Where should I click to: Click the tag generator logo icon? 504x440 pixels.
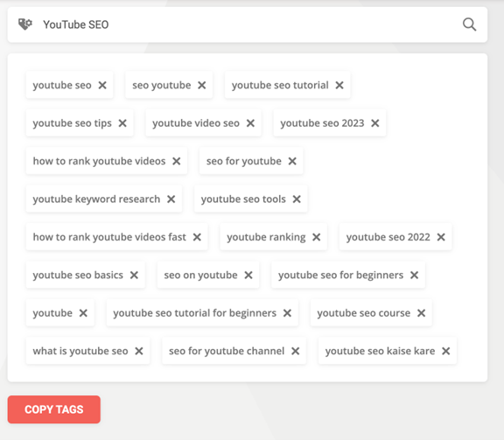pyautogui.click(x=25, y=24)
